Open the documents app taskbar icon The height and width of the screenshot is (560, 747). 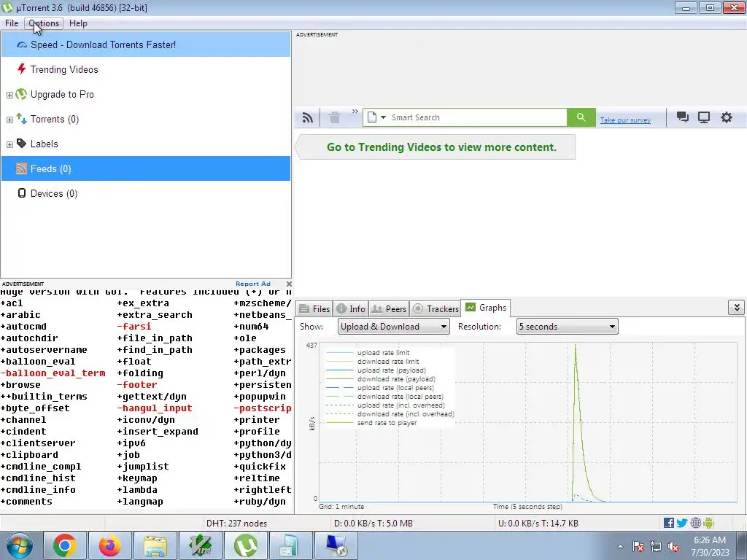(290, 545)
